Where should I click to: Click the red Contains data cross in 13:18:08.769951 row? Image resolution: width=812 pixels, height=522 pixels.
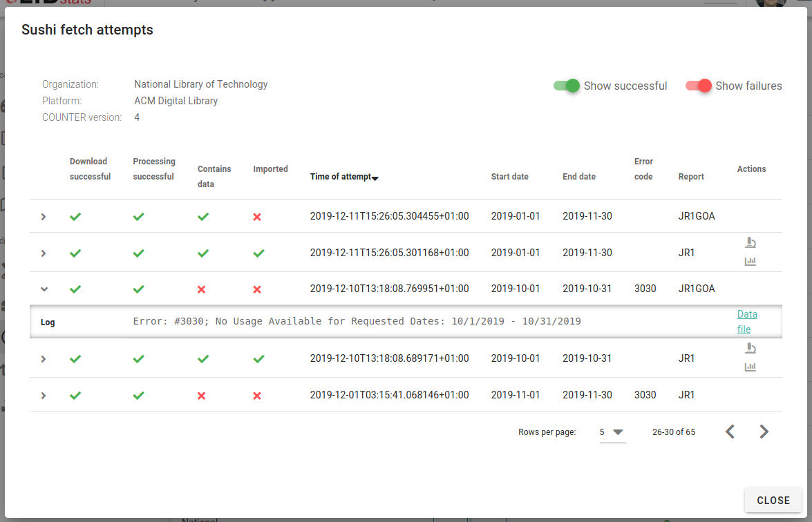(x=202, y=289)
